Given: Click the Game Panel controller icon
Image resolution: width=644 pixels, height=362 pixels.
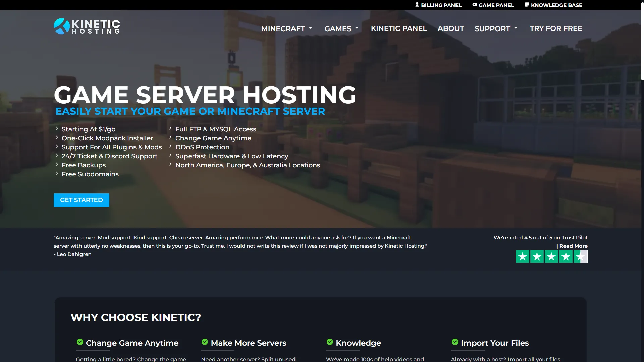Looking at the screenshot, I should pos(475,5).
